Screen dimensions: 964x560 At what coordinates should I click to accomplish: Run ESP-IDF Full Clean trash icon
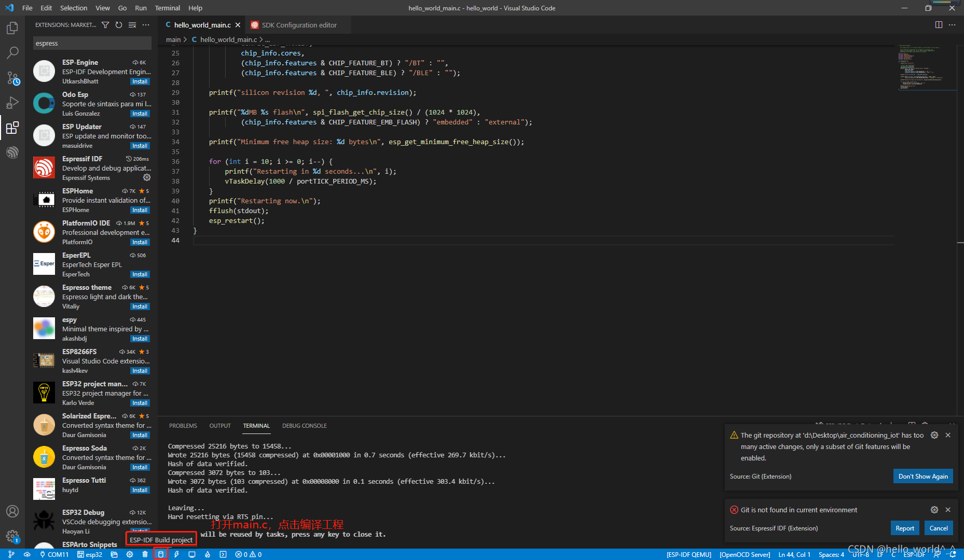[145, 554]
